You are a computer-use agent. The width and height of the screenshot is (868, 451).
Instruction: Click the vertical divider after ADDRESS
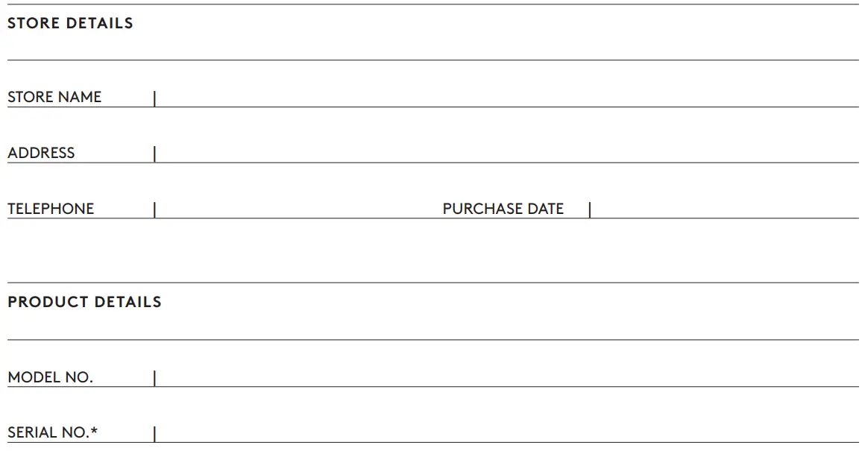[154, 154]
